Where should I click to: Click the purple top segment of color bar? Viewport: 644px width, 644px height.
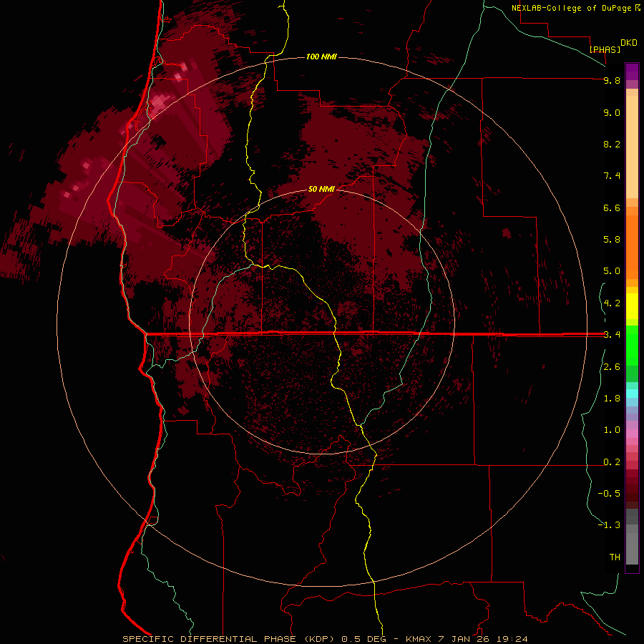632,72
